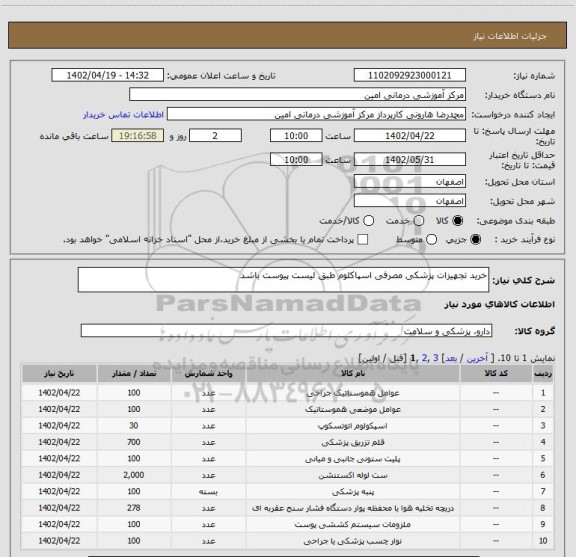Image resolution: width=576 pixels, height=557 pixels.
Task: Click the کد کالا column header
Action: coord(496,373)
